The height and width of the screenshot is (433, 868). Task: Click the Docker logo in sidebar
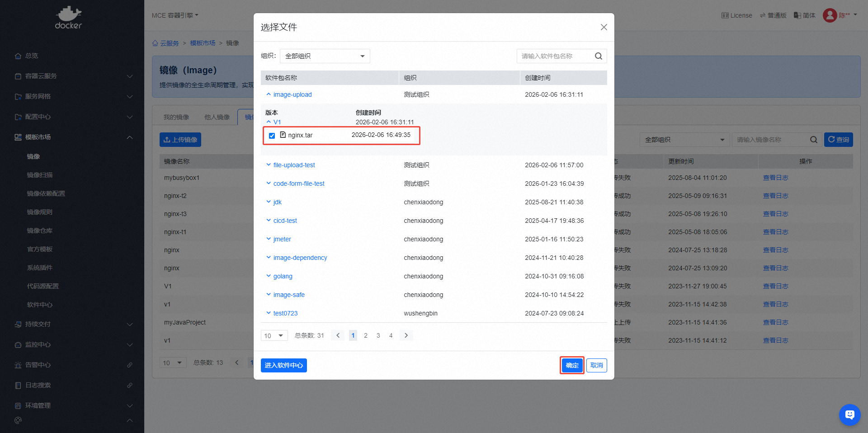point(68,18)
